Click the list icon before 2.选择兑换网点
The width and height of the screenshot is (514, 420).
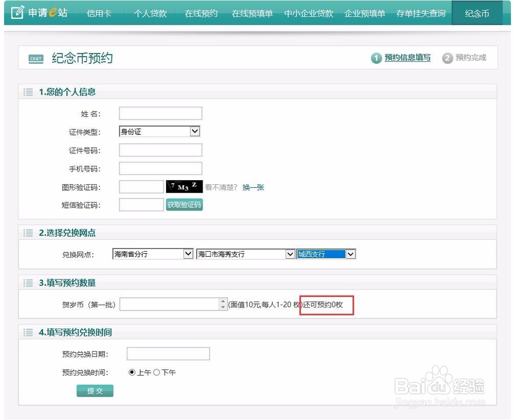28,233
